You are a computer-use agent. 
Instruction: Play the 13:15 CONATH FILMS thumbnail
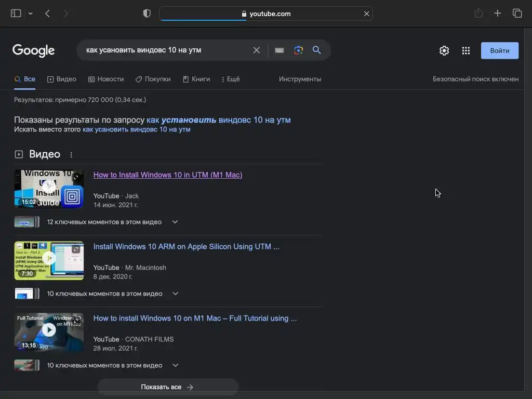[49, 332]
